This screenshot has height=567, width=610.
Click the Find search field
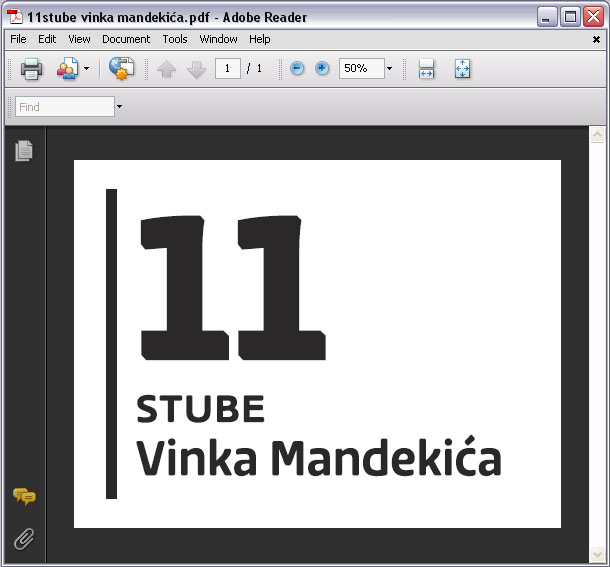pyautogui.click(x=65, y=106)
